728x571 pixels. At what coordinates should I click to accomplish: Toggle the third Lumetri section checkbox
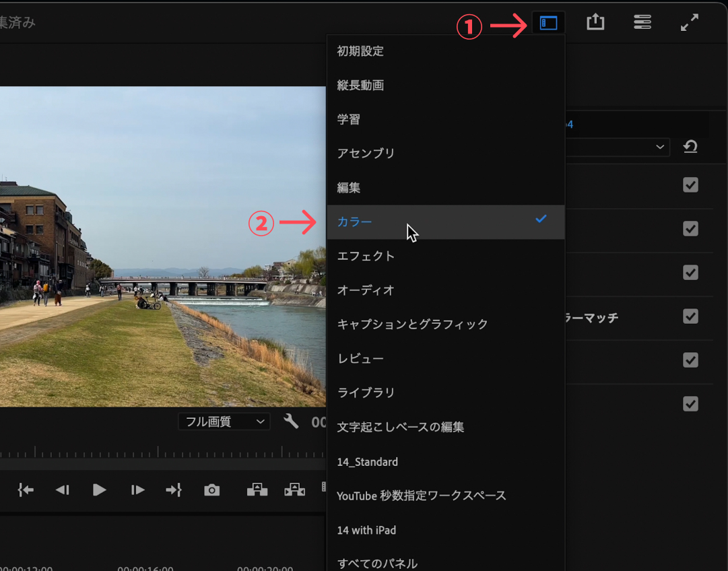tap(690, 273)
